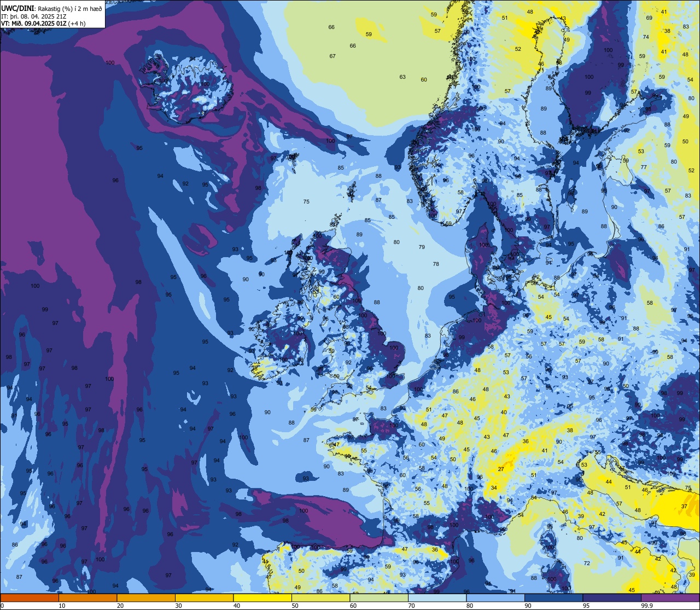Viewport: 700px width, 610px height.
Task: Click the 10–20 orange legend swatch
Action: coord(87,597)
